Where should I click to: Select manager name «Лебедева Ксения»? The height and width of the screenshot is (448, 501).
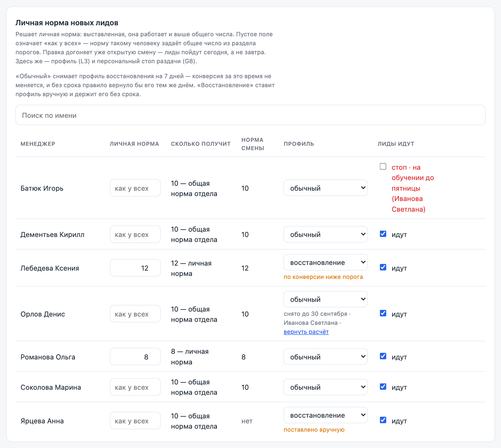50,268
